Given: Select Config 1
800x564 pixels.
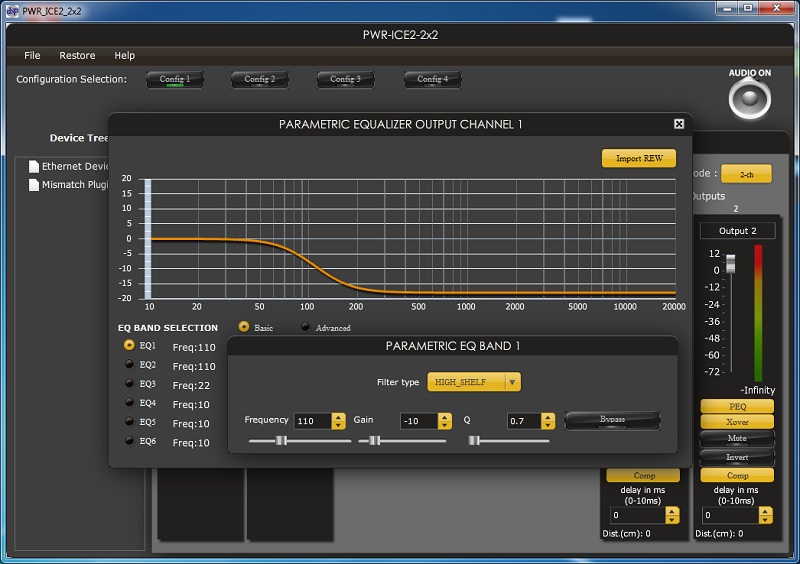Looking at the screenshot, I should click(175, 80).
